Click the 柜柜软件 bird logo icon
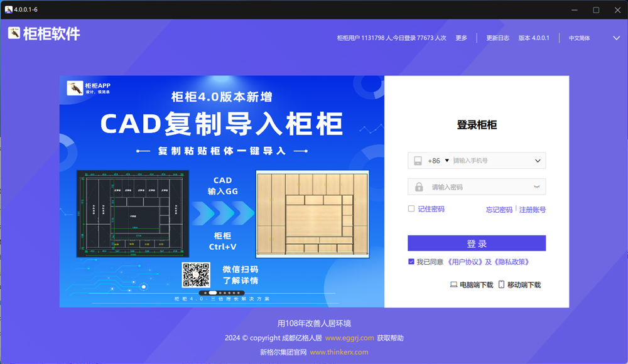The image size is (628, 364). coord(14,33)
